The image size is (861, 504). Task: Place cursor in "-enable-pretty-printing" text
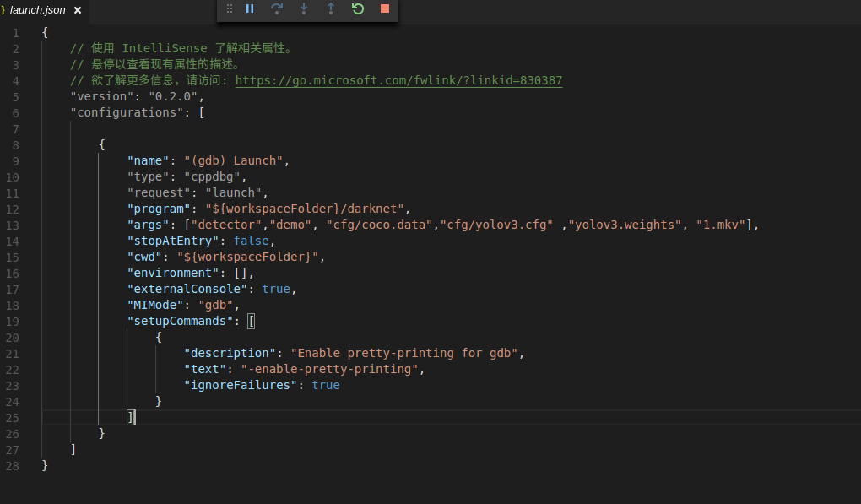coord(329,369)
